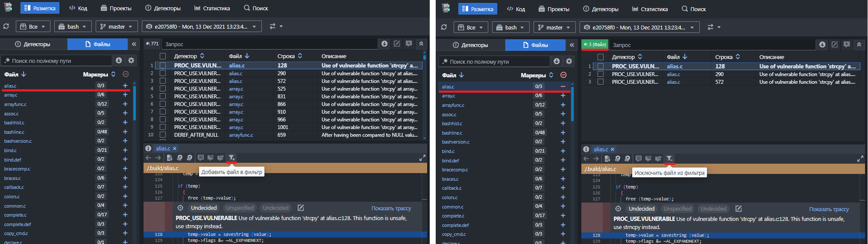Click the add-file-to-filter icon in left screenshot

click(x=231, y=158)
